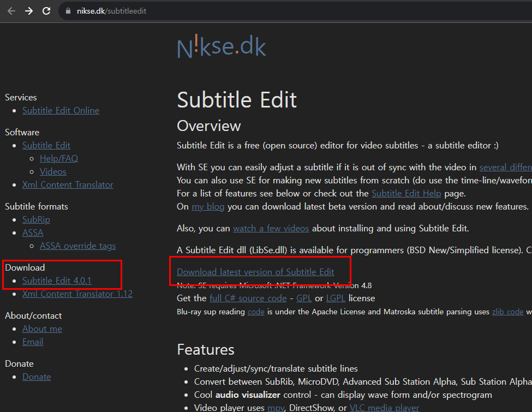
Task: Reload the page with the refresh icon
Action: tap(46, 11)
